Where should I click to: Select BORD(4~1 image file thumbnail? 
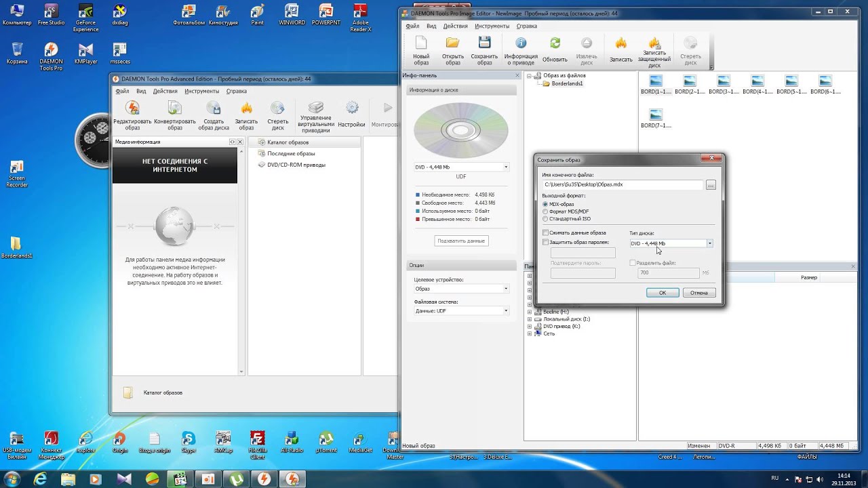click(x=757, y=85)
